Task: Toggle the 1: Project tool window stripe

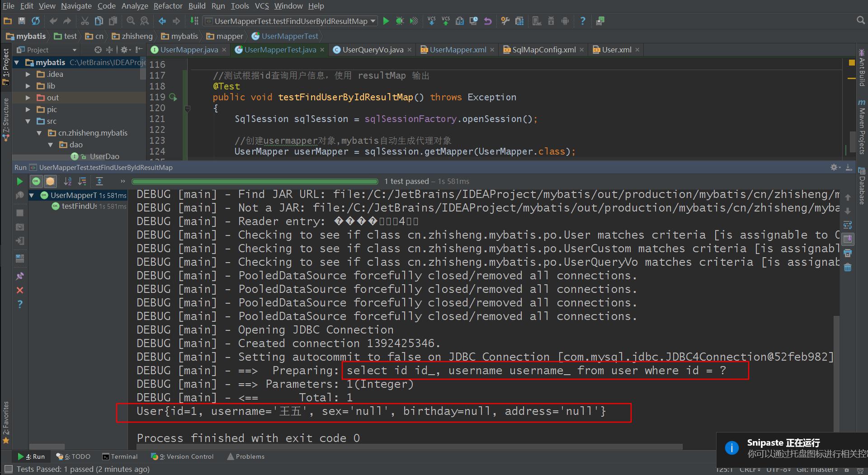Action: coord(5,66)
